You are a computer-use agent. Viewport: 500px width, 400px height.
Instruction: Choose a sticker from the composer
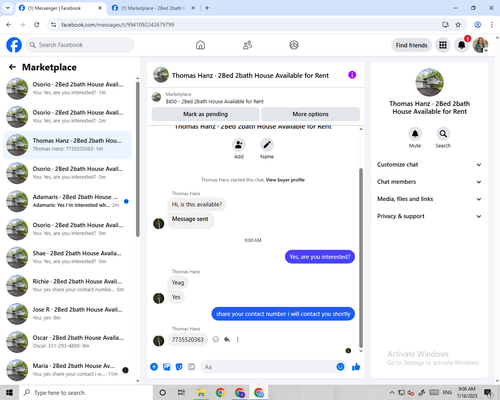(179, 367)
